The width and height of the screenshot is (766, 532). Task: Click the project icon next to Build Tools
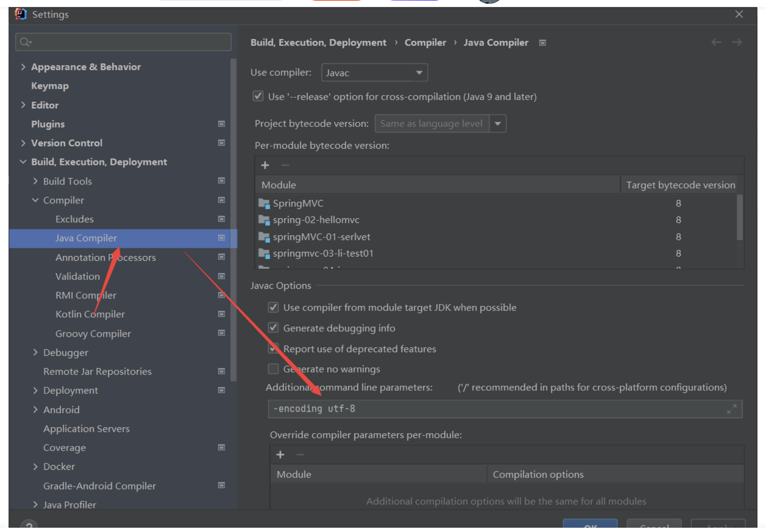coord(221,181)
